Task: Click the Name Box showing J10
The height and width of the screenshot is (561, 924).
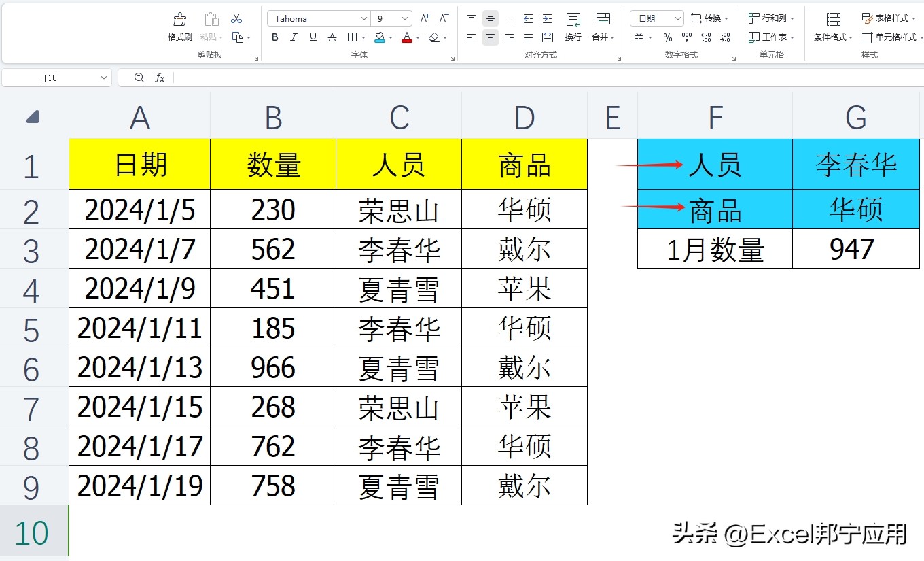Action: [x=50, y=78]
